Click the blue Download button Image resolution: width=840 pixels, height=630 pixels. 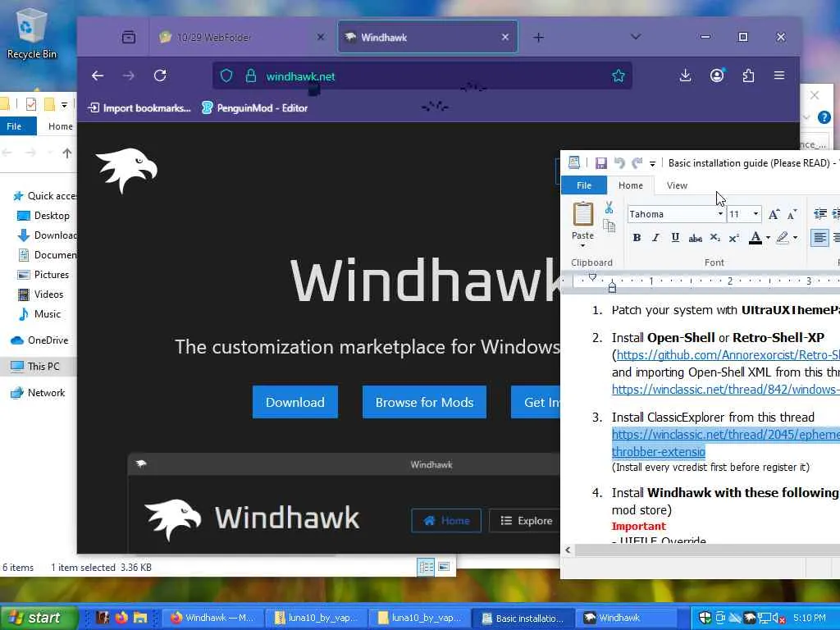295,402
